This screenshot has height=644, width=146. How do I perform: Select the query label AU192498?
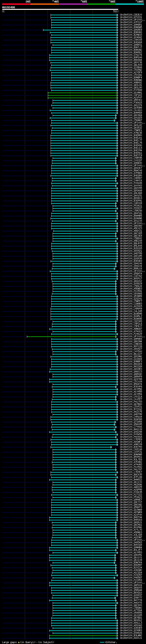coord(8,7)
